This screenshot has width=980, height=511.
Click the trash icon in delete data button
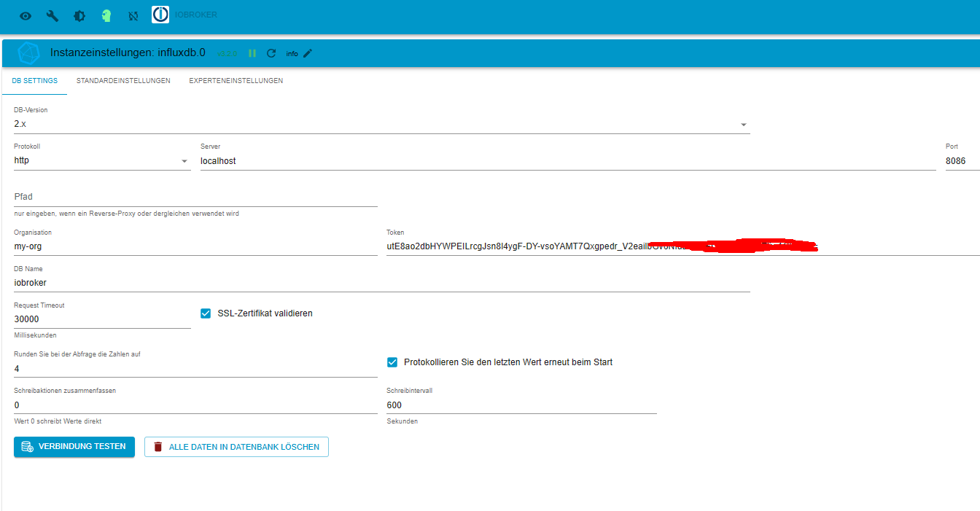click(158, 447)
